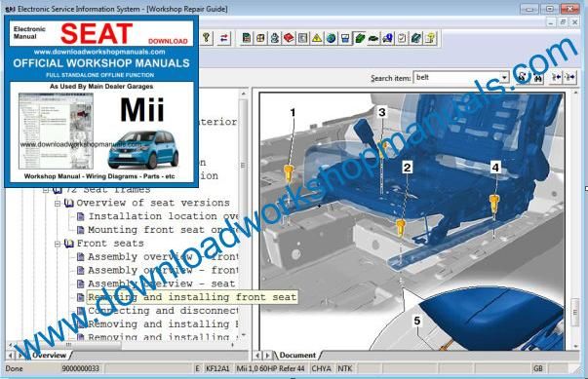The image size is (588, 379).
Task: Switch to the Overview tab
Action: [x=49, y=355]
